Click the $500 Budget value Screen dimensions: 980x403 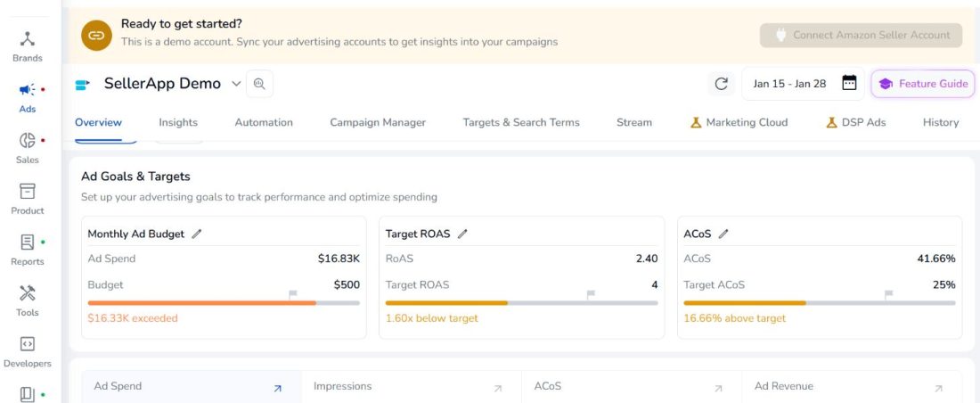347,284
